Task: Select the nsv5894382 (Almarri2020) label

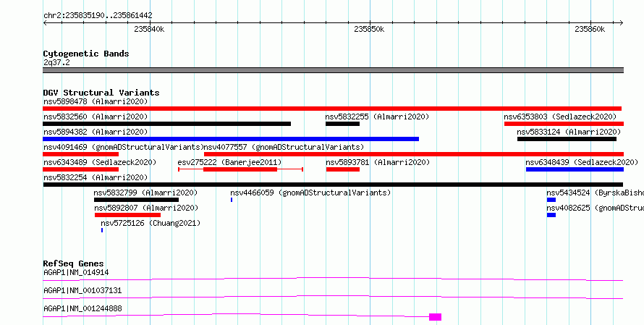Action: click(x=96, y=132)
